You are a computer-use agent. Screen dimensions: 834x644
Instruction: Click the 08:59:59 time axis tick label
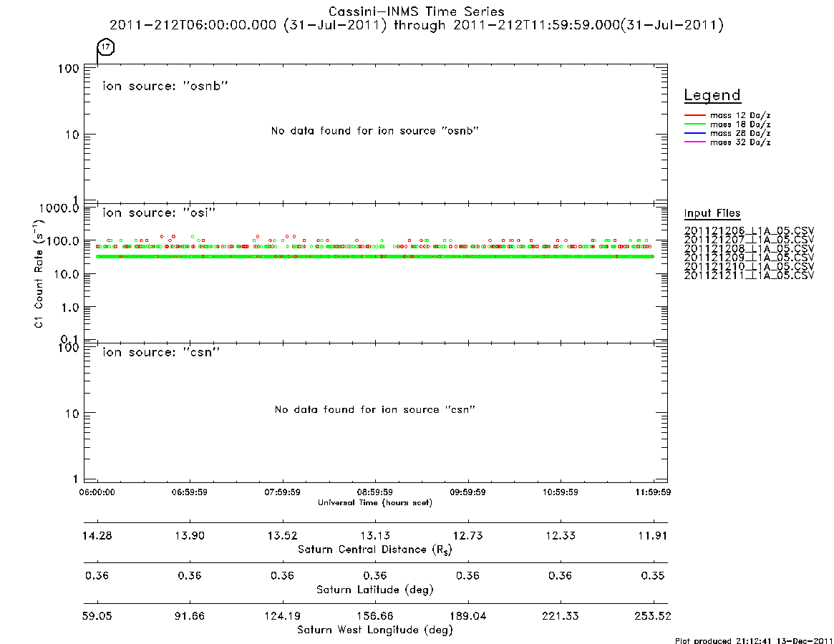coord(375,492)
